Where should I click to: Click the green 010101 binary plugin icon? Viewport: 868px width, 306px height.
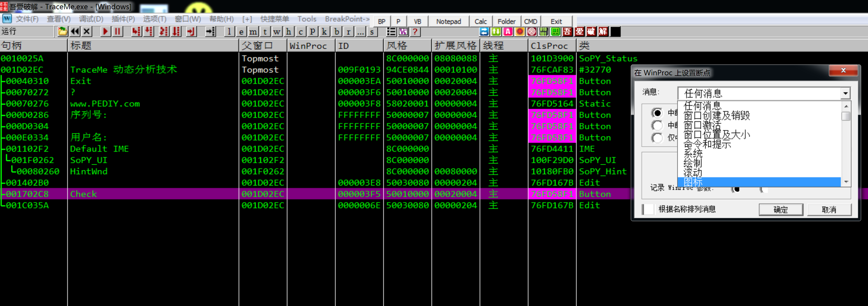click(x=543, y=32)
